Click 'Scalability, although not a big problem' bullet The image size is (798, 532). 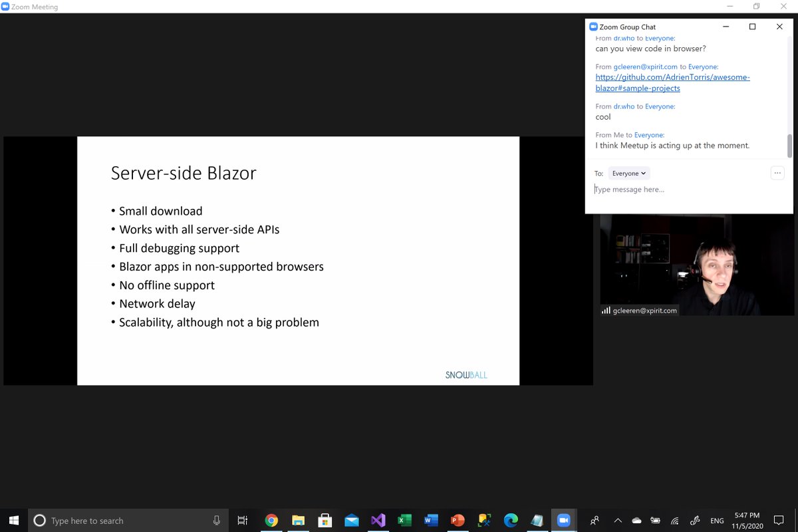pos(219,323)
